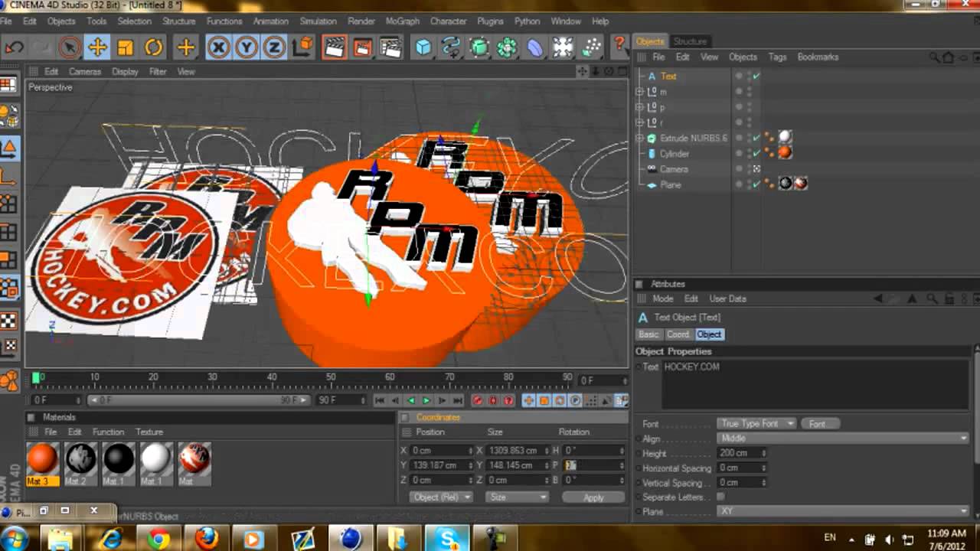Open the Attributes User Data menu
This screenshot has height=551, width=980.
[727, 299]
